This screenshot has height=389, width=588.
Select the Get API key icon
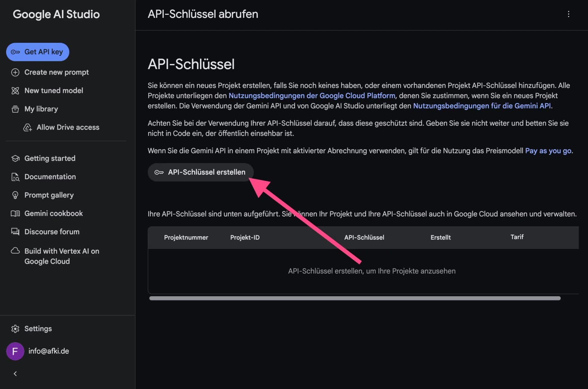pyautogui.click(x=16, y=52)
